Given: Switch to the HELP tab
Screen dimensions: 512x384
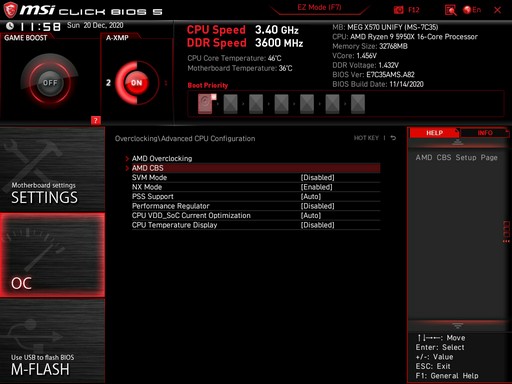Looking at the screenshot, I should click(434, 133).
